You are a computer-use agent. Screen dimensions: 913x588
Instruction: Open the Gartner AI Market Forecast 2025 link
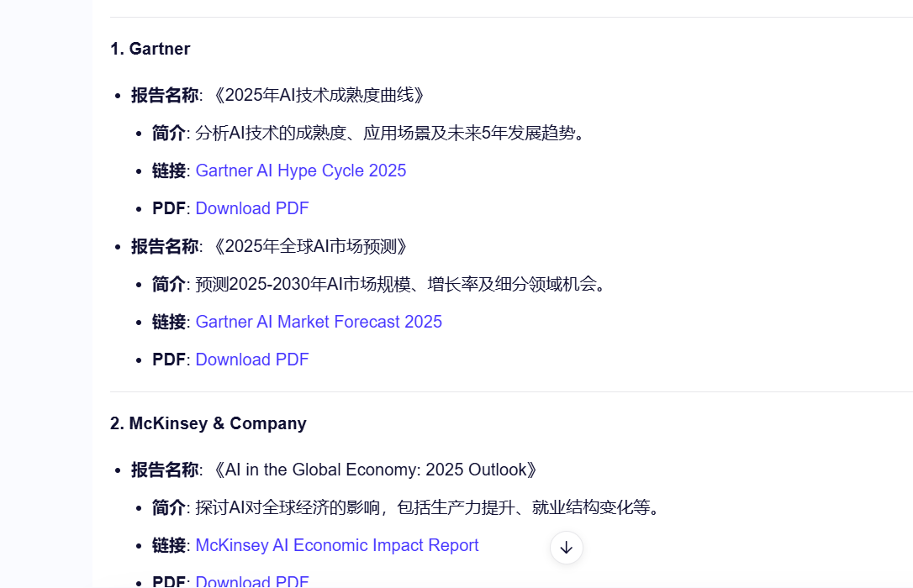[318, 322]
